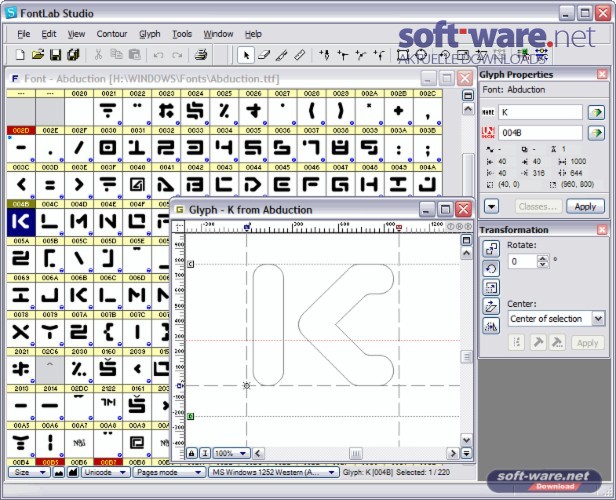Select the Edit arrow pointer tool

click(x=246, y=55)
